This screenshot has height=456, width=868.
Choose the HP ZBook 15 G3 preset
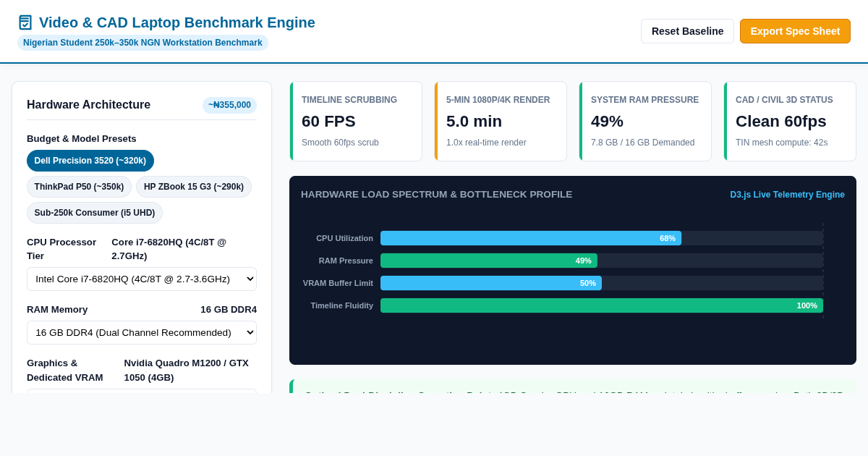click(194, 187)
